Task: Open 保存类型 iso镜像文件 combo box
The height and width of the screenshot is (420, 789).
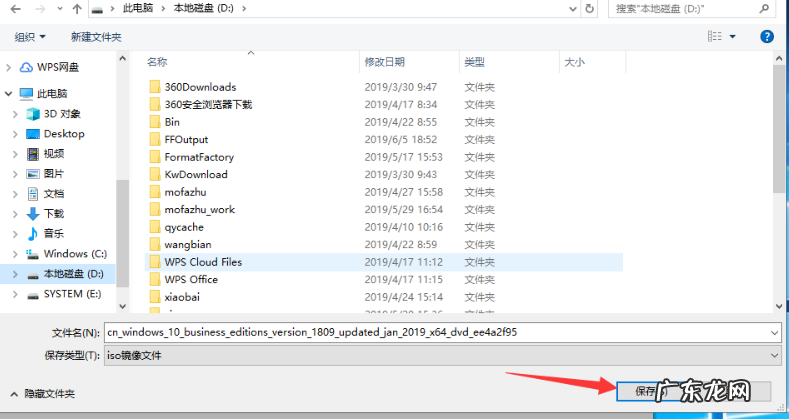Action: [x=443, y=355]
